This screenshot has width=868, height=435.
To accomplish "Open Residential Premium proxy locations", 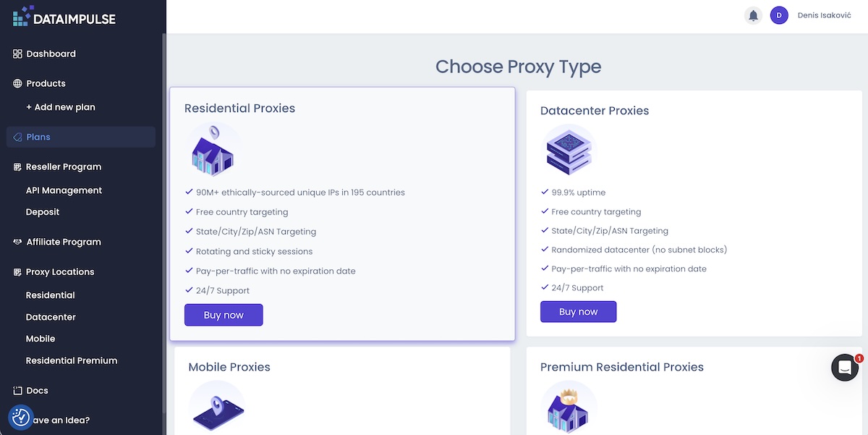I will (x=72, y=360).
